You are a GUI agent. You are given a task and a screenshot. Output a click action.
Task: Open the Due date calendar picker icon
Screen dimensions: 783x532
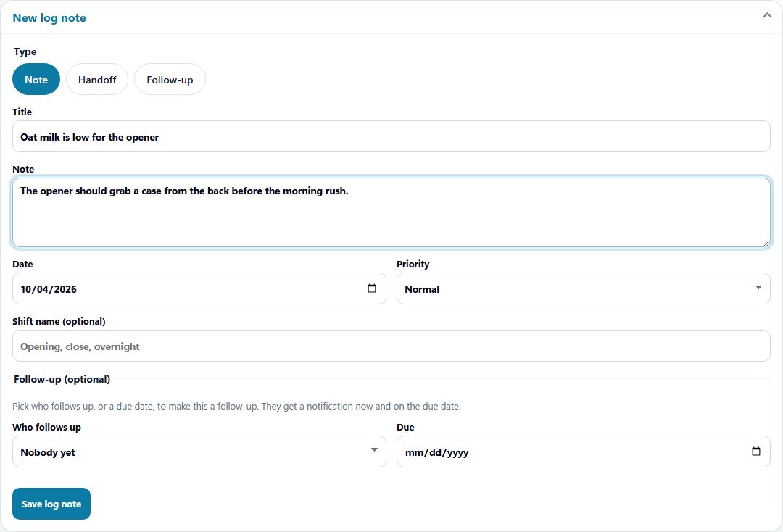tap(756, 452)
